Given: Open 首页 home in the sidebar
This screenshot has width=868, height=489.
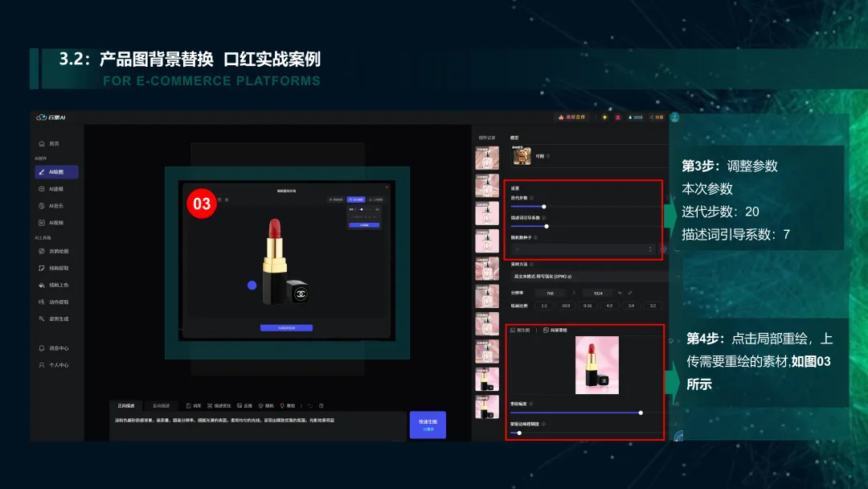Looking at the screenshot, I should tap(49, 143).
